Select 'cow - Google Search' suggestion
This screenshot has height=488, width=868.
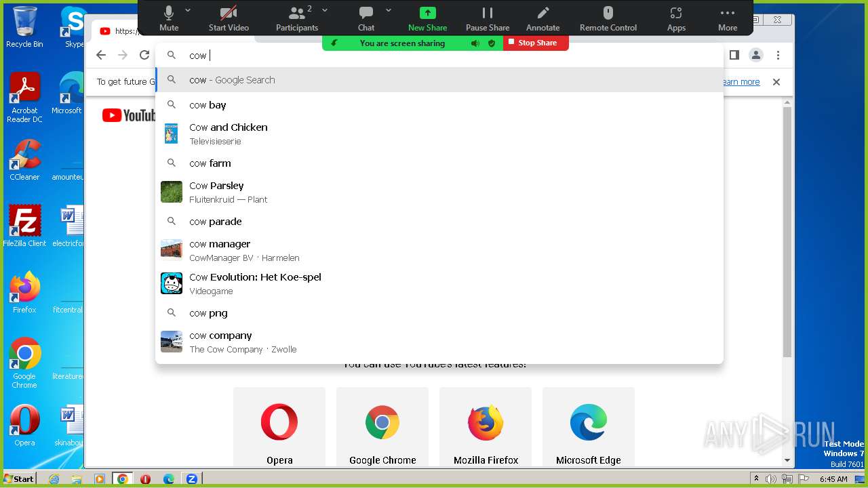click(439, 80)
